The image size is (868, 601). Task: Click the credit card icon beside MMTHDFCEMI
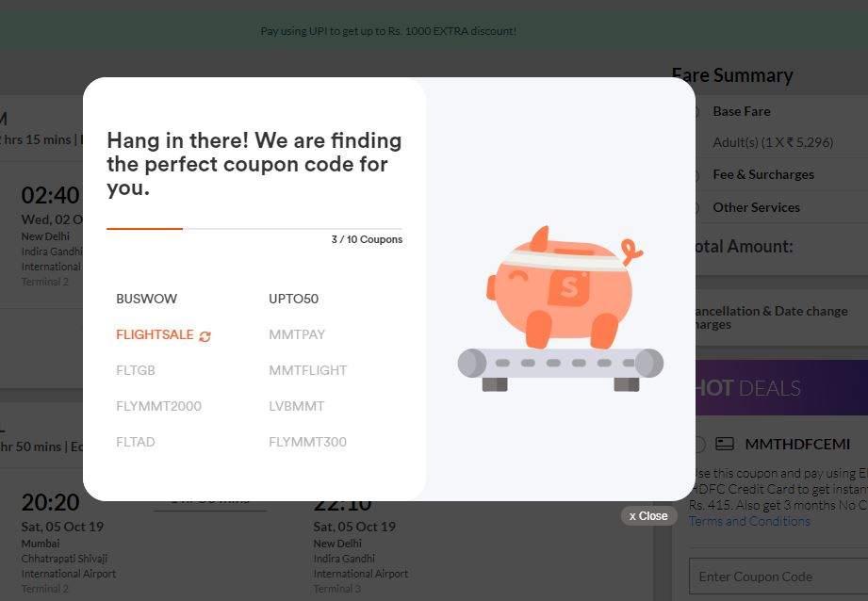(x=725, y=444)
